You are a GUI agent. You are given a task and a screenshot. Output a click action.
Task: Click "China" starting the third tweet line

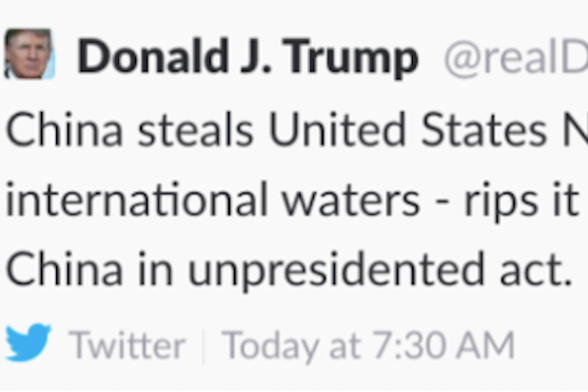[x=65, y=271]
